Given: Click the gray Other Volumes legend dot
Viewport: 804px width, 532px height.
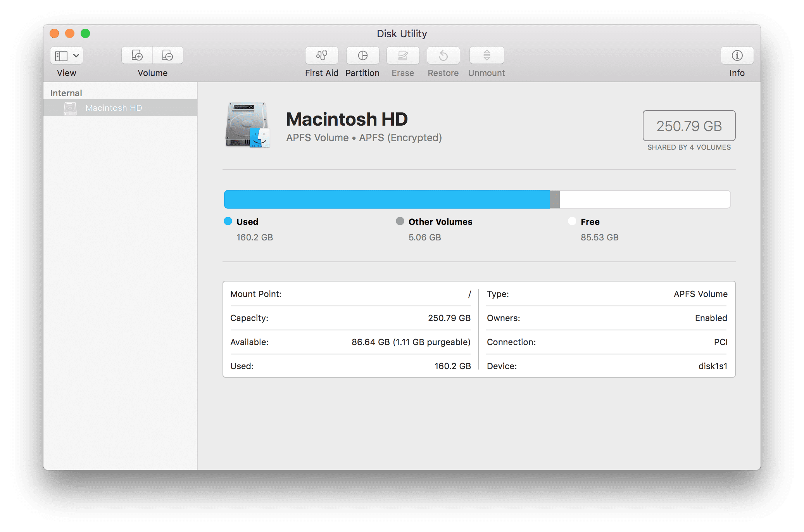Looking at the screenshot, I should (x=400, y=221).
